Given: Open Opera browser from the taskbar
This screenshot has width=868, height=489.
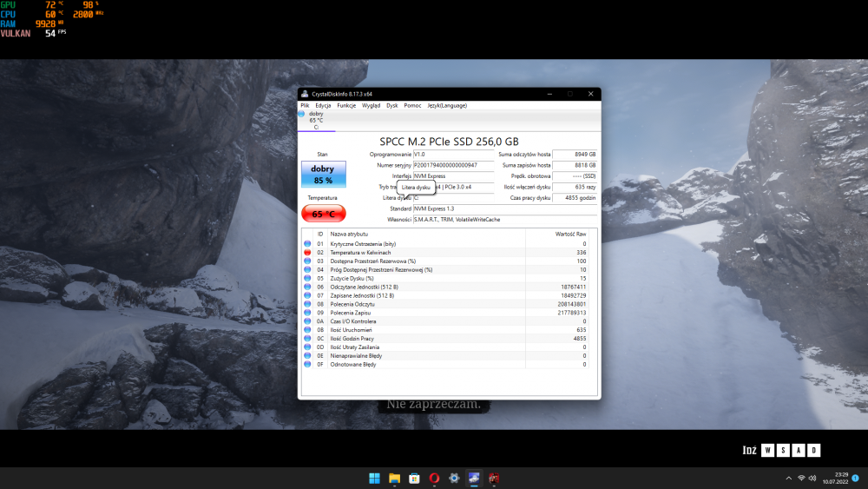Looking at the screenshot, I should point(434,478).
